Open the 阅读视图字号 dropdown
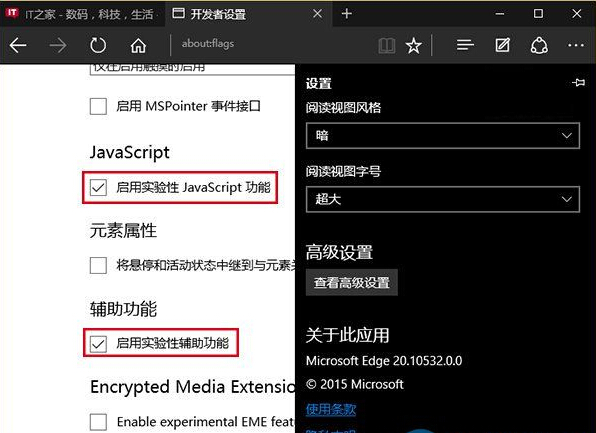596x433 pixels. tap(443, 199)
